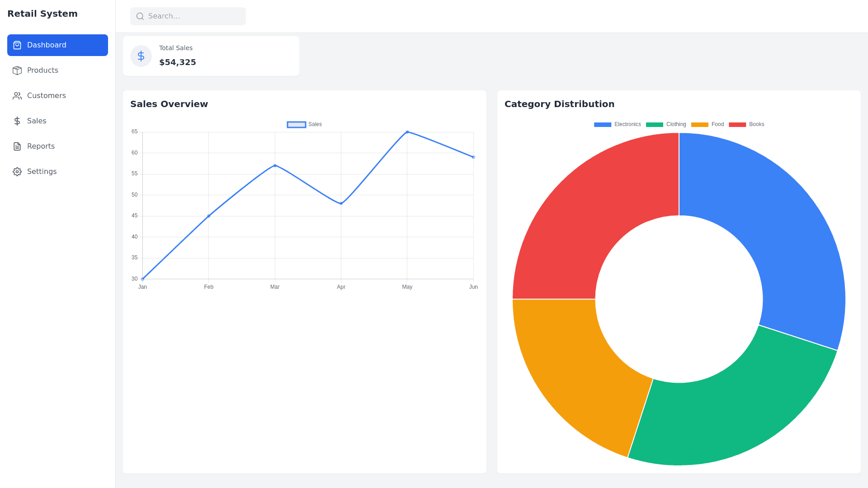Click the May peak data point on sales line
The height and width of the screenshot is (488, 868).
[x=407, y=132]
